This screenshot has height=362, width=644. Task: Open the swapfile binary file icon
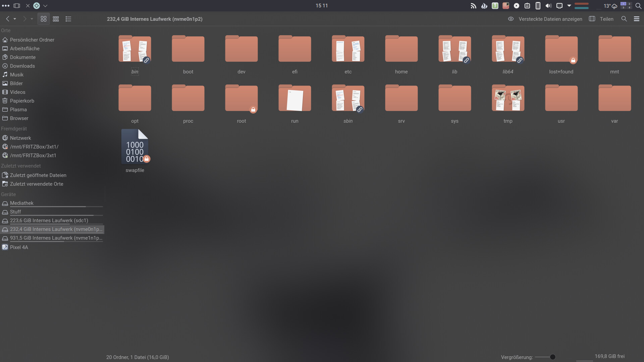pyautogui.click(x=135, y=147)
